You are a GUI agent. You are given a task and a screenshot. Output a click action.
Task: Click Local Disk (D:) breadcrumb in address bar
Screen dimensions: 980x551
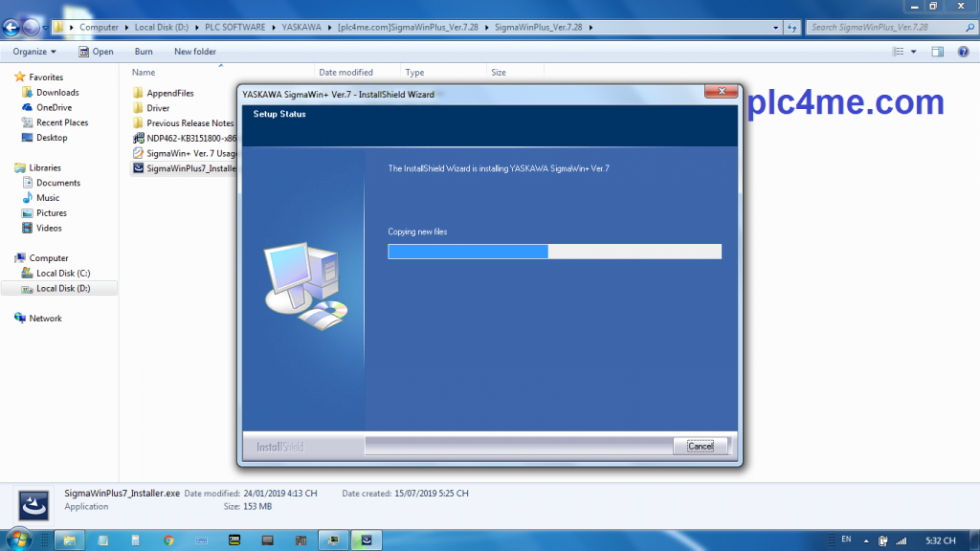(x=161, y=28)
